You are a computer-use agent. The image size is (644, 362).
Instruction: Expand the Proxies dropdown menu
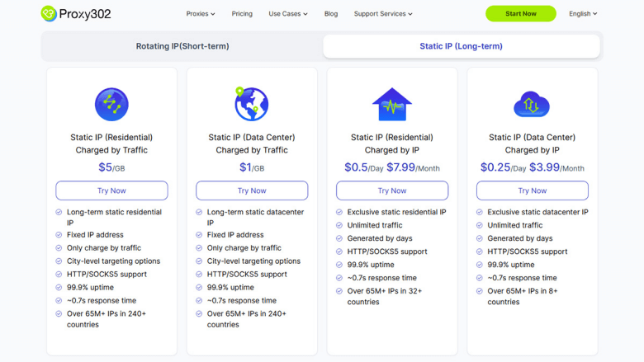pyautogui.click(x=201, y=14)
